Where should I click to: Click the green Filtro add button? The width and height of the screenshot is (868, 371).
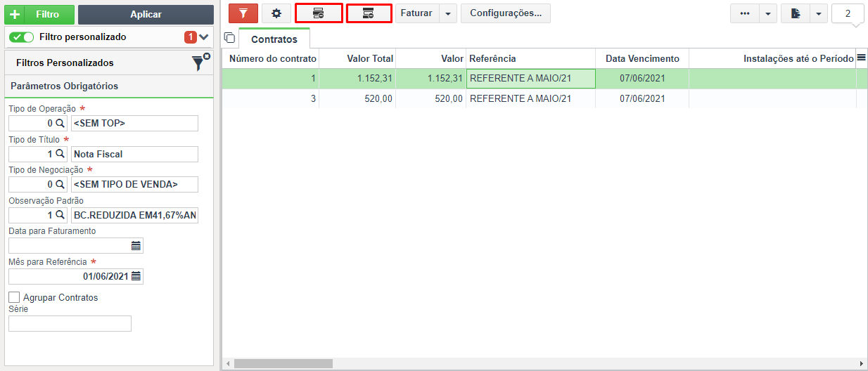39,14
